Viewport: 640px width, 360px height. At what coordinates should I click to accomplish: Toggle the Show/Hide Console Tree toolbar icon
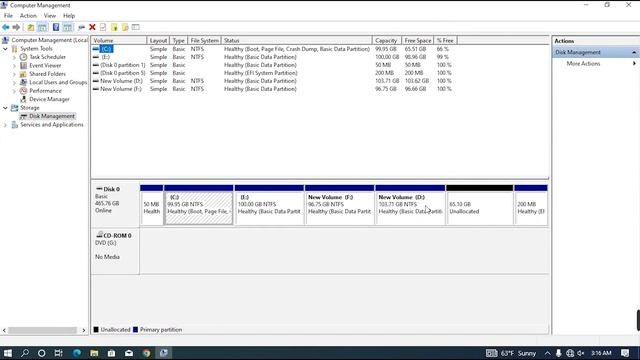(x=42, y=27)
